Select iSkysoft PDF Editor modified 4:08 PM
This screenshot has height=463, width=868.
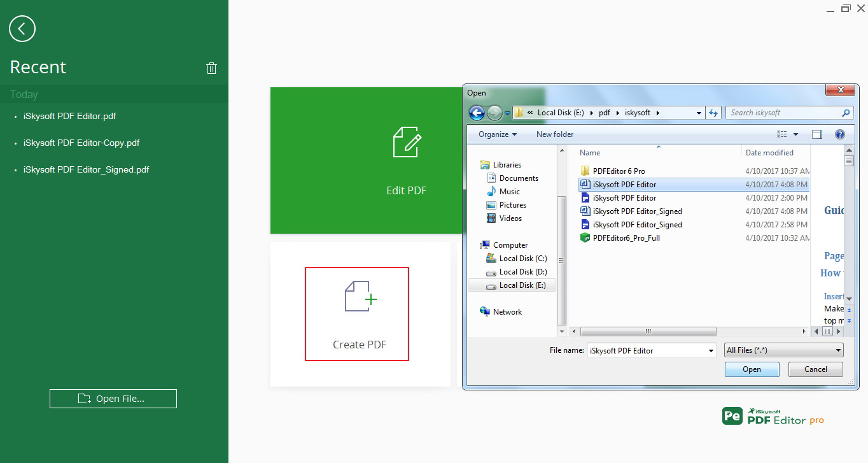click(694, 185)
